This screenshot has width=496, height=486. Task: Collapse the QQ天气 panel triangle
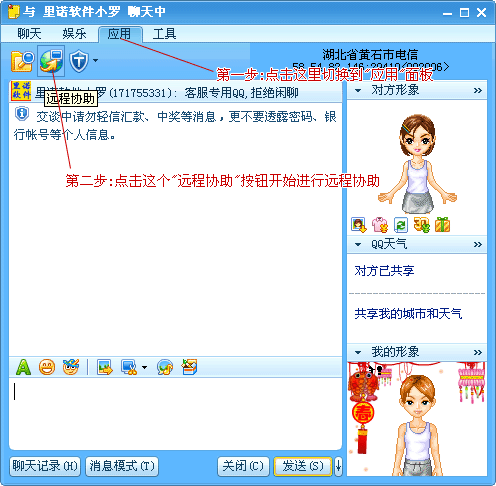point(358,244)
